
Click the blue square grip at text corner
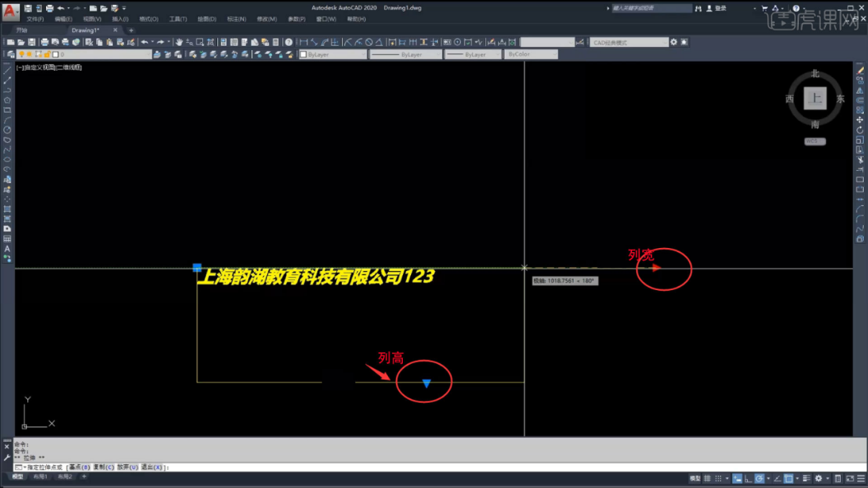[x=197, y=268]
